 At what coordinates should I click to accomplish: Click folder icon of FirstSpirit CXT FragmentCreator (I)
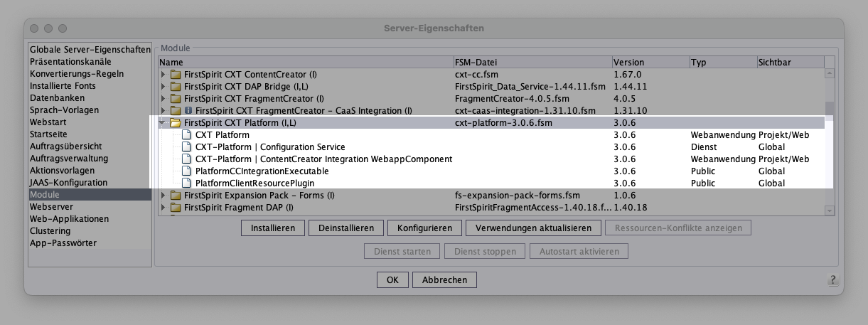176,99
